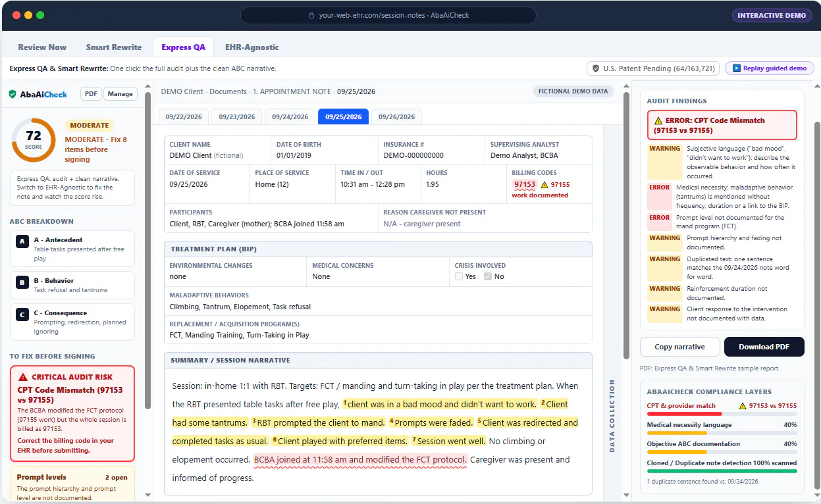The height and width of the screenshot is (504, 821).
Task: Click the shield icon beside U.S. Patent Pending
Action: coord(596,68)
